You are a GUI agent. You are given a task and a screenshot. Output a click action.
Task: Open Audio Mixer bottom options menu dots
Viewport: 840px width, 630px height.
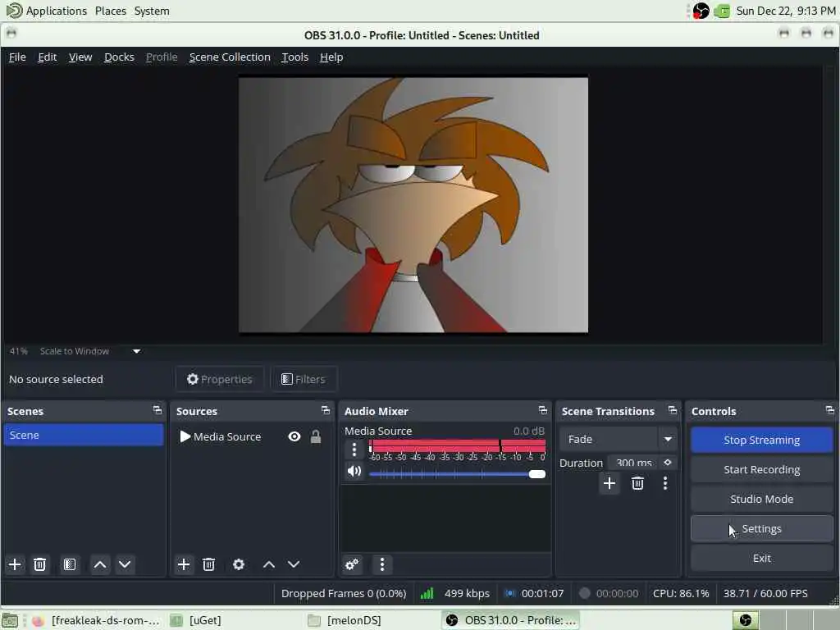382,564
